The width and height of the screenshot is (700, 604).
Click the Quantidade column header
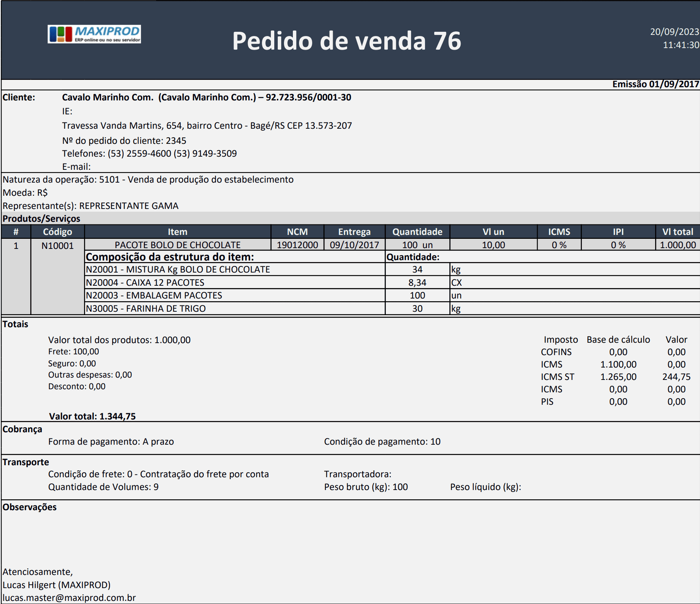click(x=417, y=232)
